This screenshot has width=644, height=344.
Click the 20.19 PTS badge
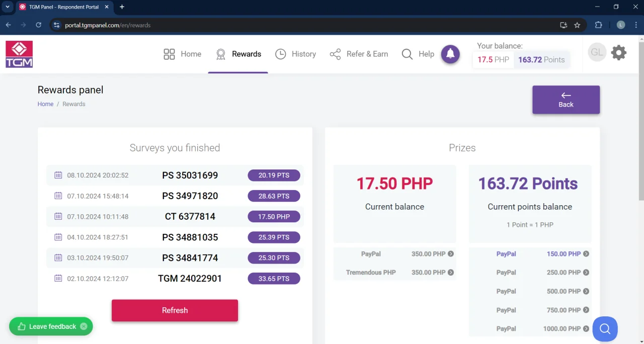(x=274, y=176)
